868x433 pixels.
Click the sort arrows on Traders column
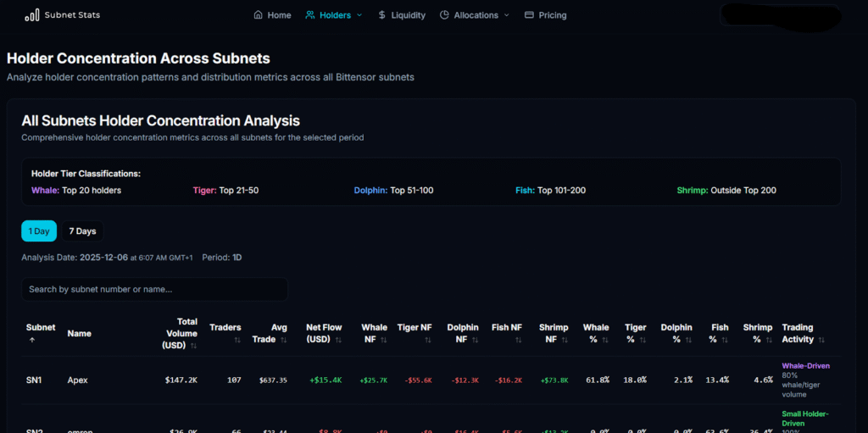click(x=236, y=340)
